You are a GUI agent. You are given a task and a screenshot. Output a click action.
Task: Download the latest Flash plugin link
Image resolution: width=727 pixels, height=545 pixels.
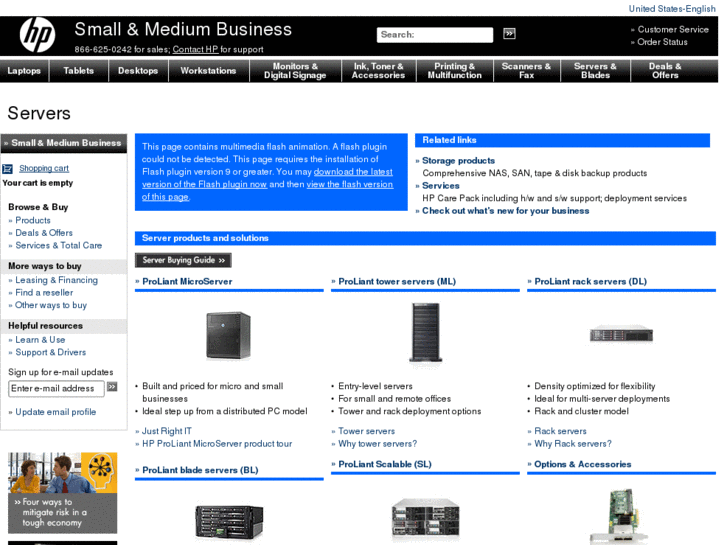pos(267,178)
